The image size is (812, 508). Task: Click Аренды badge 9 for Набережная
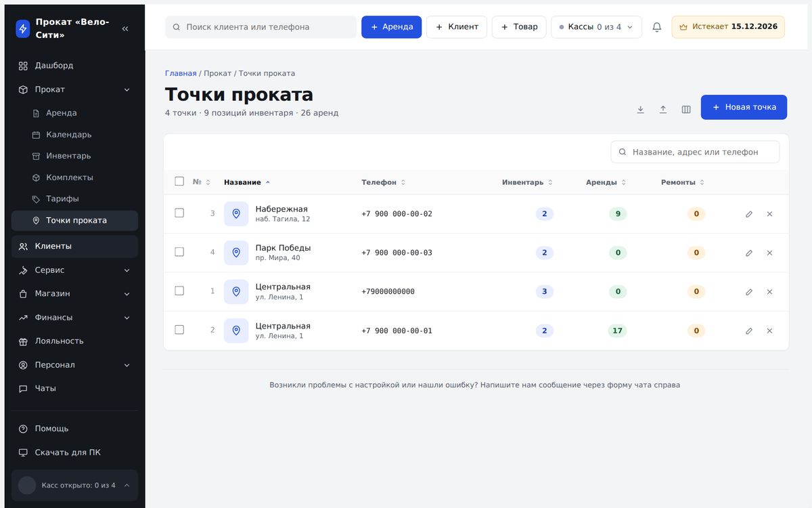(x=618, y=214)
